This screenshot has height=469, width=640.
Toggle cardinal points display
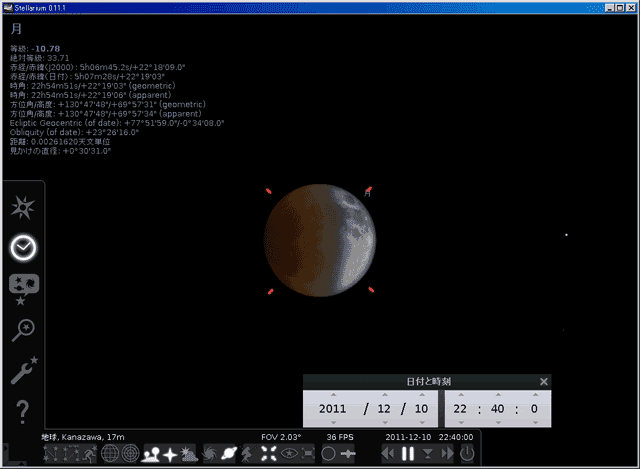tap(171, 454)
